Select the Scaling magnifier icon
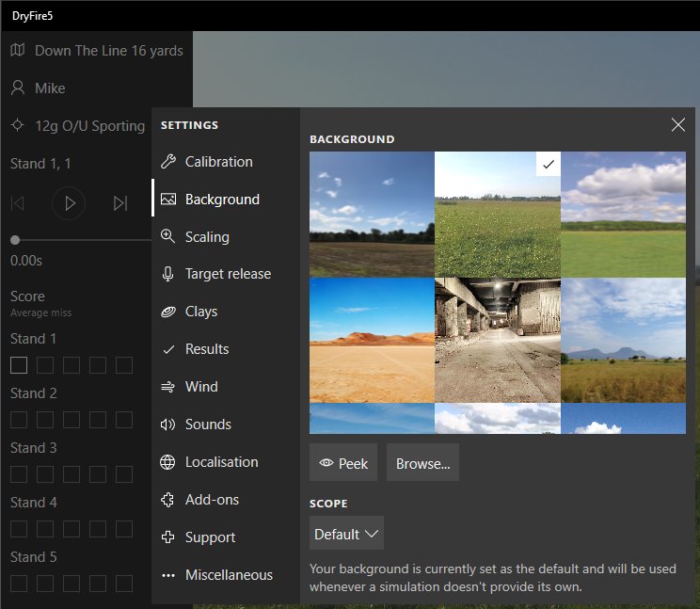This screenshot has width=700, height=609. (x=168, y=237)
